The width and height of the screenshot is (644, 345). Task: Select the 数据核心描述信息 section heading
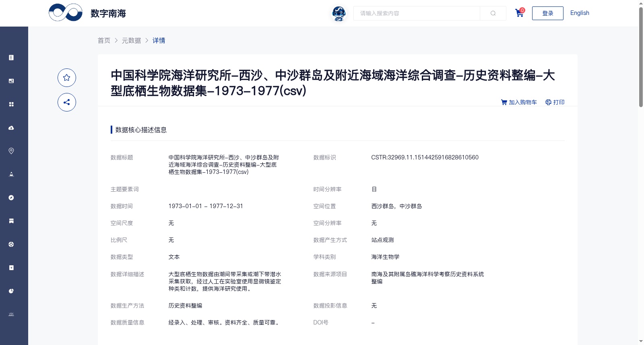pos(141,130)
